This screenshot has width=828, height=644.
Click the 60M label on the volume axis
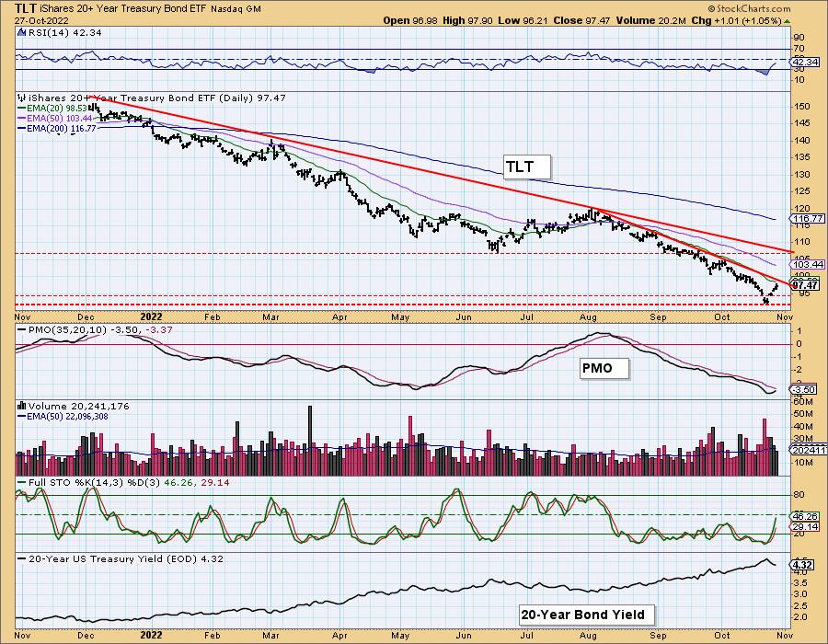coord(803,403)
